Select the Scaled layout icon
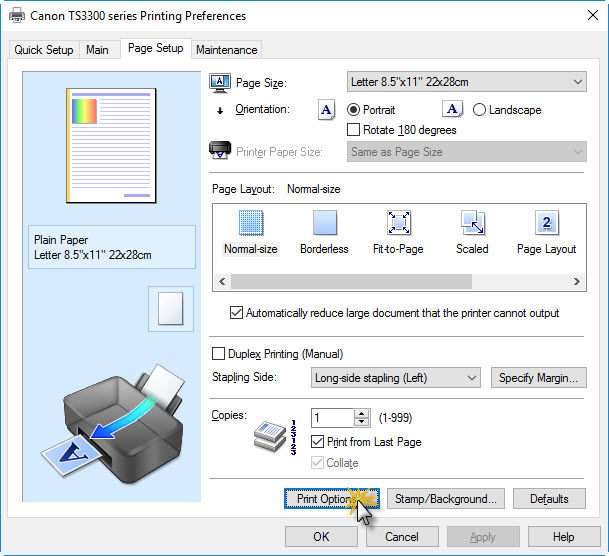The width and height of the screenshot is (609, 556). tap(472, 223)
